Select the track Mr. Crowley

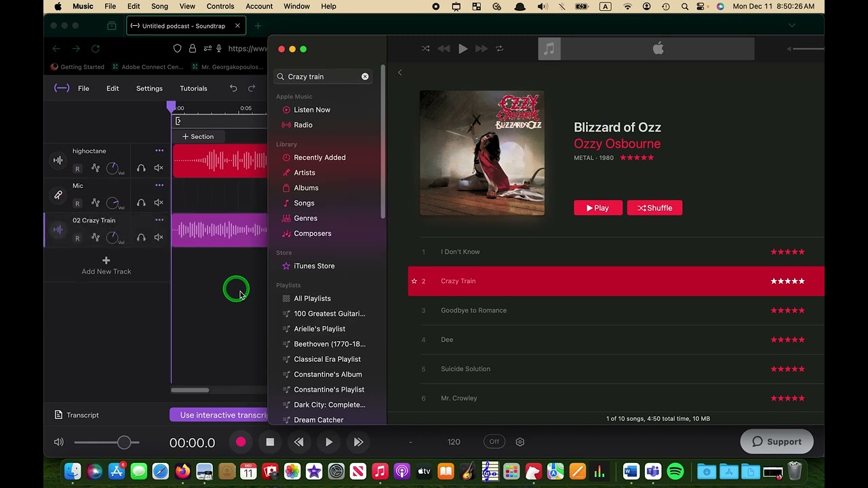click(x=616, y=398)
